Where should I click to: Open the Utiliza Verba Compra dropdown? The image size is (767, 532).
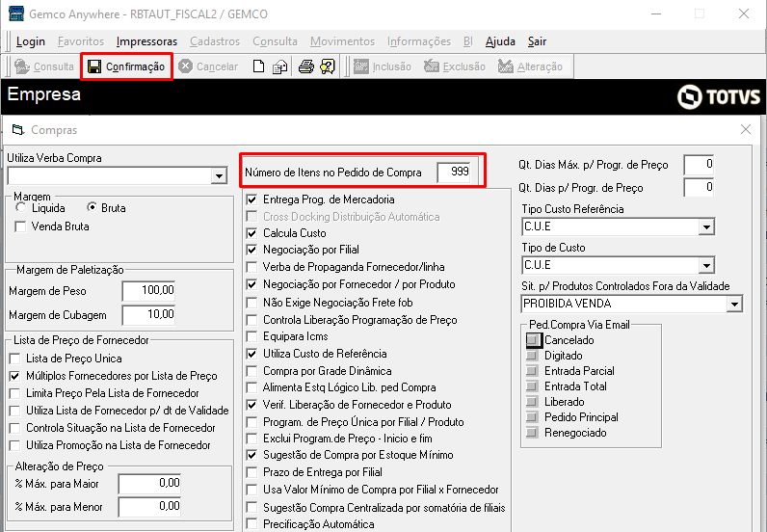(219, 175)
